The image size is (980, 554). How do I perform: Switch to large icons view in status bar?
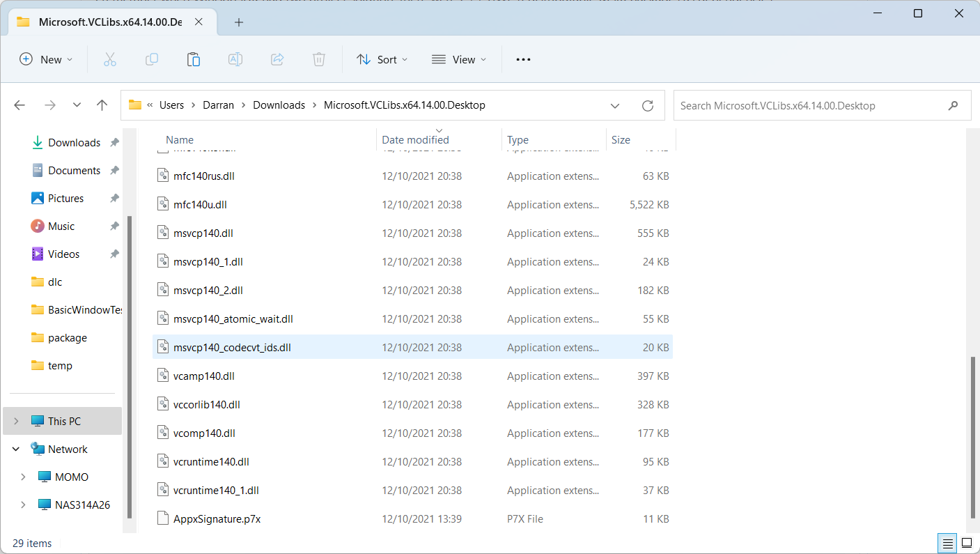point(967,543)
